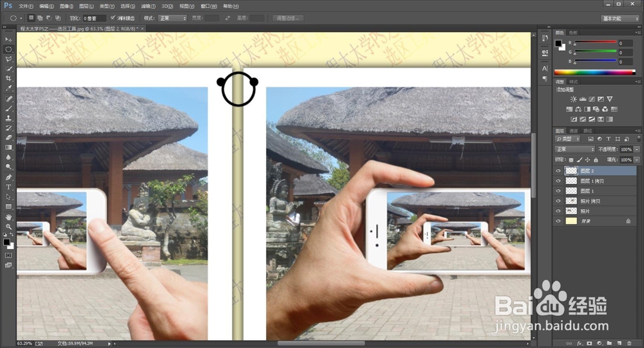Select the Move tool
The height and width of the screenshot is (348, 644).
(x=8, y=39)
